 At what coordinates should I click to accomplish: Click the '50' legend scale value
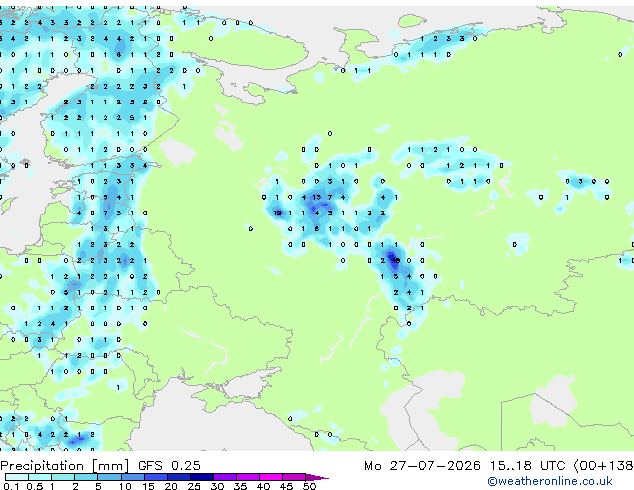coord(309,486)
